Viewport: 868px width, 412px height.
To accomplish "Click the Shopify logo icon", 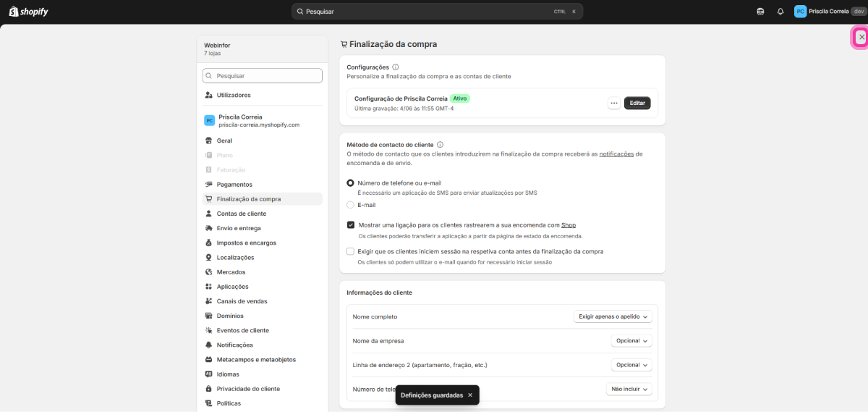I will click(29, 12).
